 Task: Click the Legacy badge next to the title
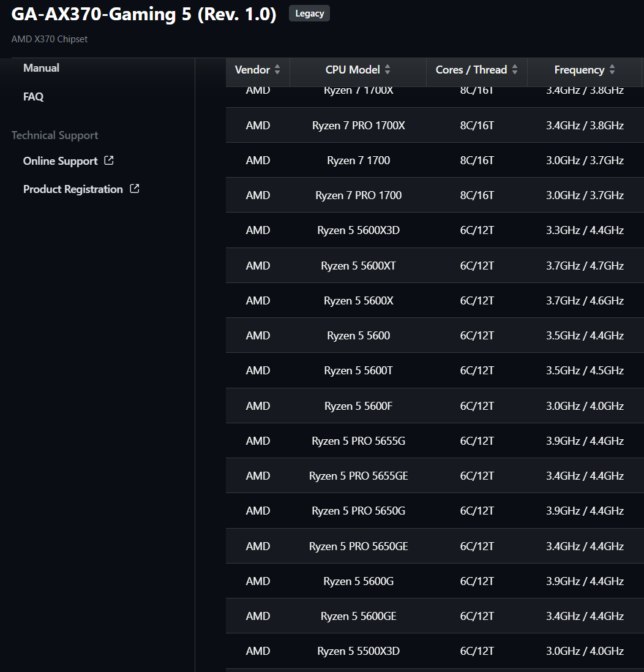click(x=309, y=13)
